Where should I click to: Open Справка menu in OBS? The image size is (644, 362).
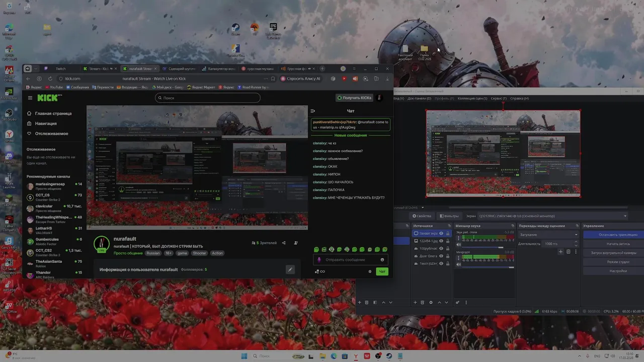click(519, 99)
